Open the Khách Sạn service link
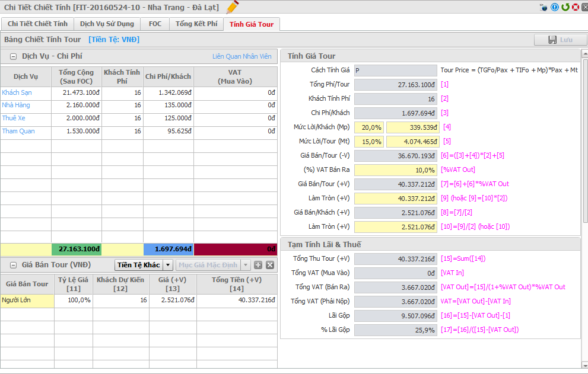Viewport: 588px width, 374px height. point(17,92)
